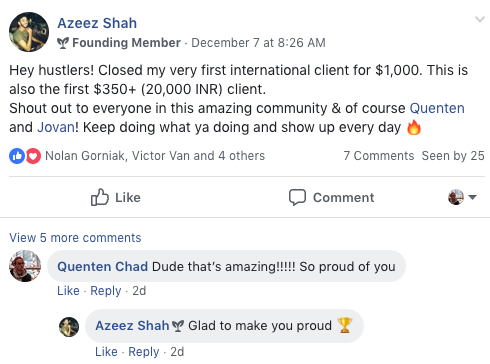The height and width of the screenshot is (364, 490).
Task: Open tagged Quenten mention link
Action: click(x=437, y=108)
